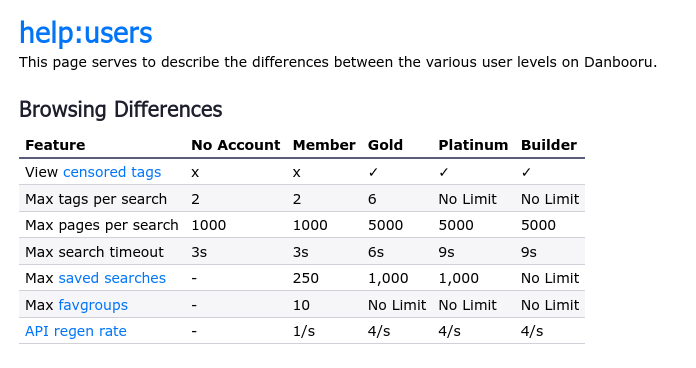Click the Feature column header
Screen dimensions: 696x368
coord(55,145)
